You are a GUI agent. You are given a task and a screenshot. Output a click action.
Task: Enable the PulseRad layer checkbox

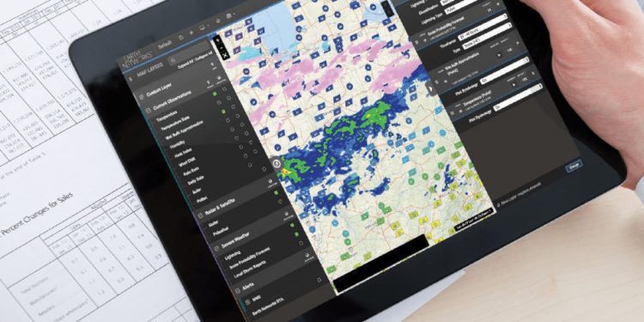tap(280, 202)
